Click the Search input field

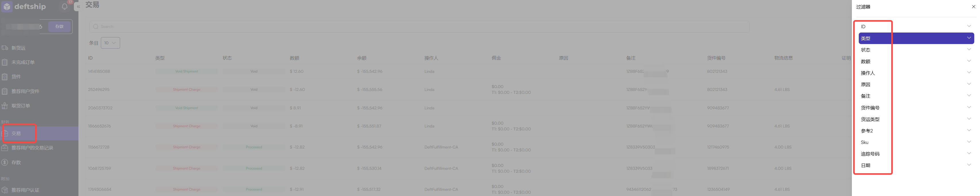pyautogui.click(x=419, y=27)
